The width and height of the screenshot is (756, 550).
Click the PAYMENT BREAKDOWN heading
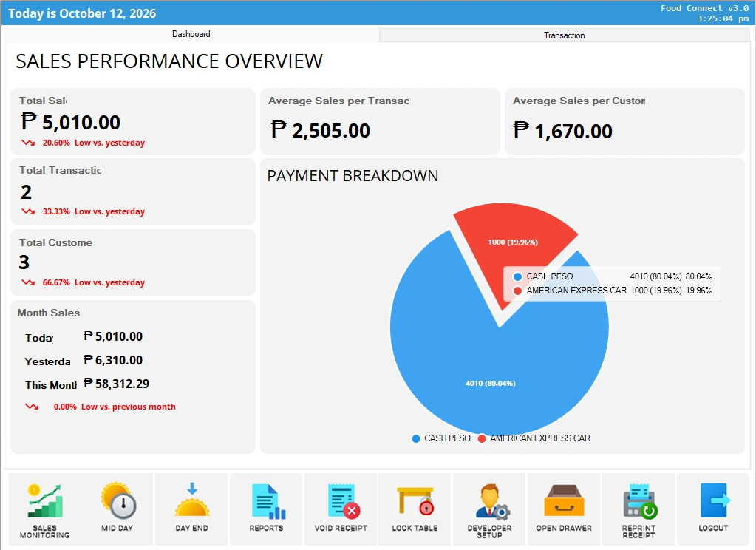[x=353, y=176]
